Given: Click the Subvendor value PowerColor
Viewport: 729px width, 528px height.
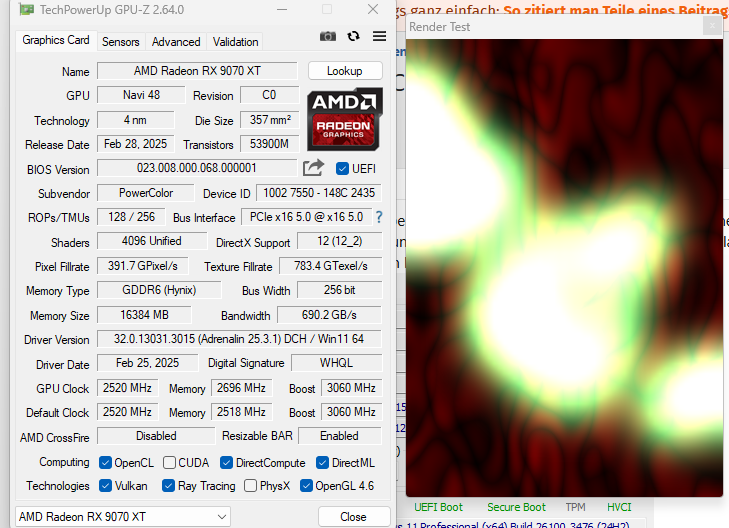Looking at the screenshot, I should point(146,193).
